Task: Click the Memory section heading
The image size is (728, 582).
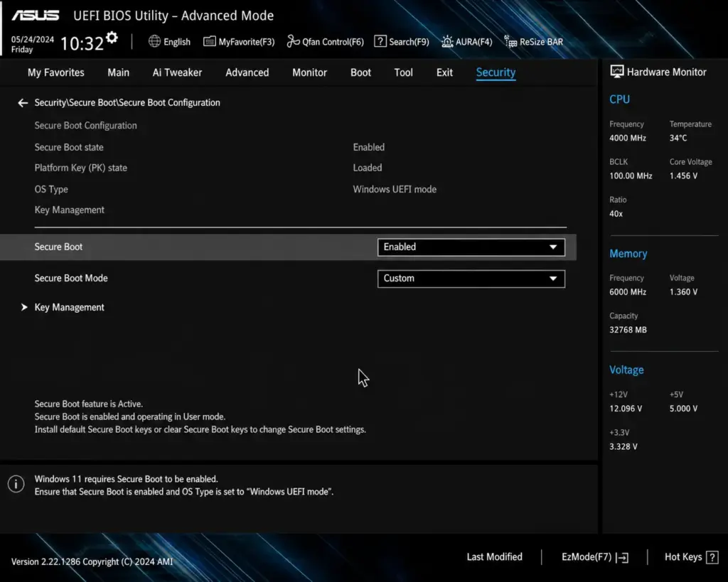Action: click(628, 254)
